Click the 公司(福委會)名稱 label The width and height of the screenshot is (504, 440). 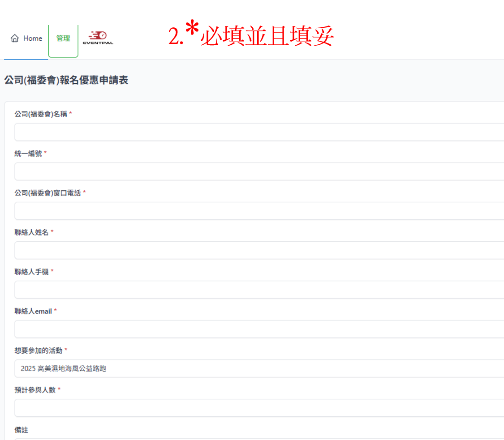coord(41,114)
